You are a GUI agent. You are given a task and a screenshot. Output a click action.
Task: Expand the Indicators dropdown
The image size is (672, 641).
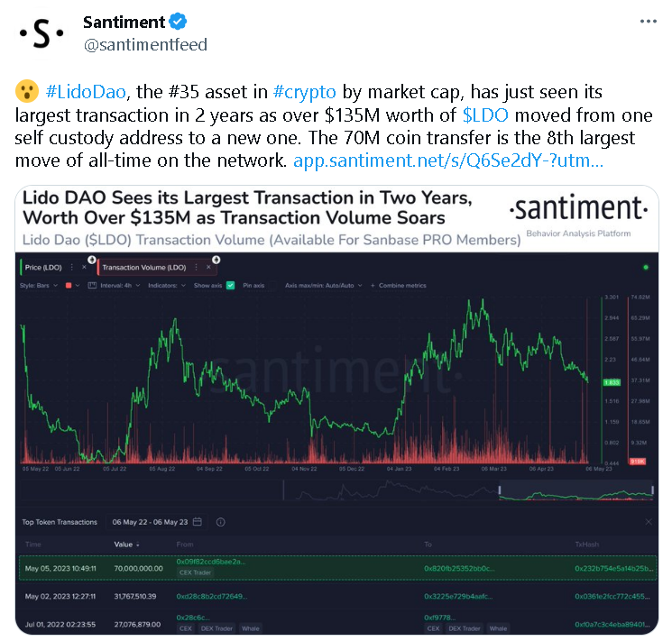pyautogui.click(x=167, y=286)
